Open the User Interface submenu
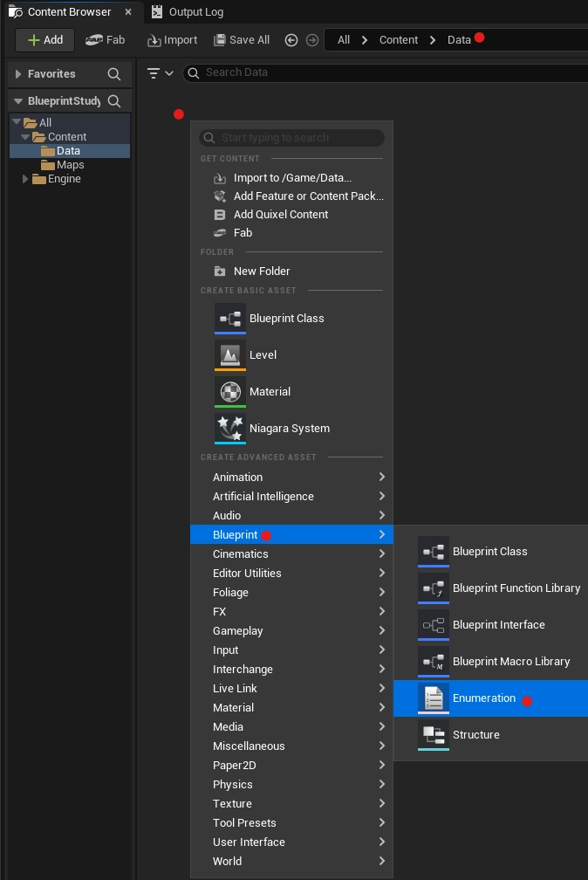 pos(291,842)
